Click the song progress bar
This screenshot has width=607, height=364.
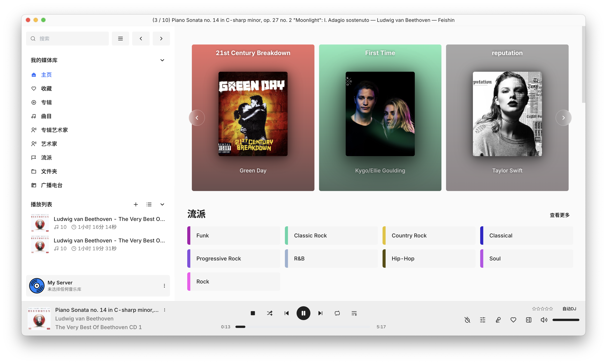303,327
